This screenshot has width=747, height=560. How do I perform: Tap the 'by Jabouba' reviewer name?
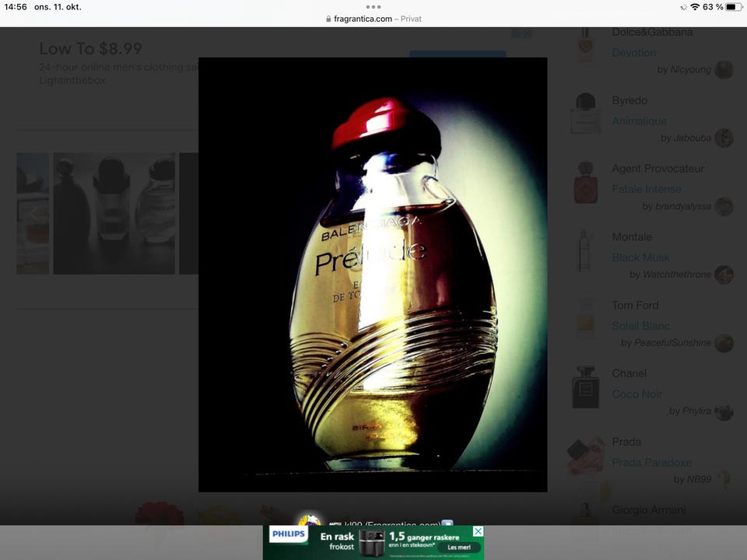click(x=686, y=138)
